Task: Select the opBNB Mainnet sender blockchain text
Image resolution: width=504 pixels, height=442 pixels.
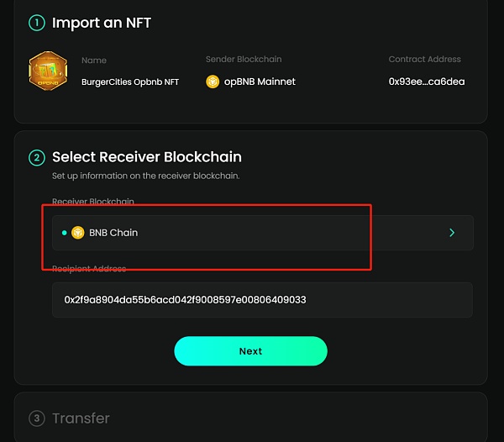Action: 259,82
